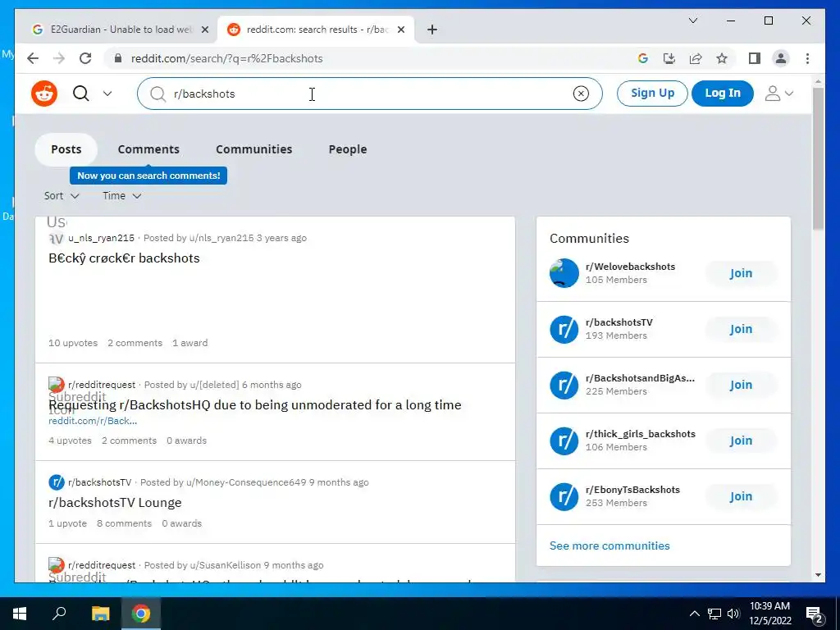
Task: Open post Requesting r/BackshotsHQ due to unmoderated
Action: (x=254, y=405)
